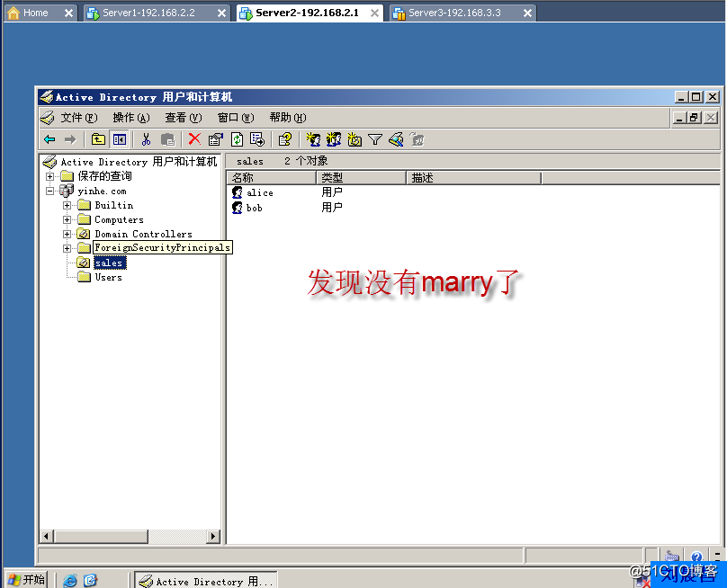Open the 窗口(W) menu
The width and height of the screenshot is (727, 588).
pyautogui.click(x=236, y=118)
